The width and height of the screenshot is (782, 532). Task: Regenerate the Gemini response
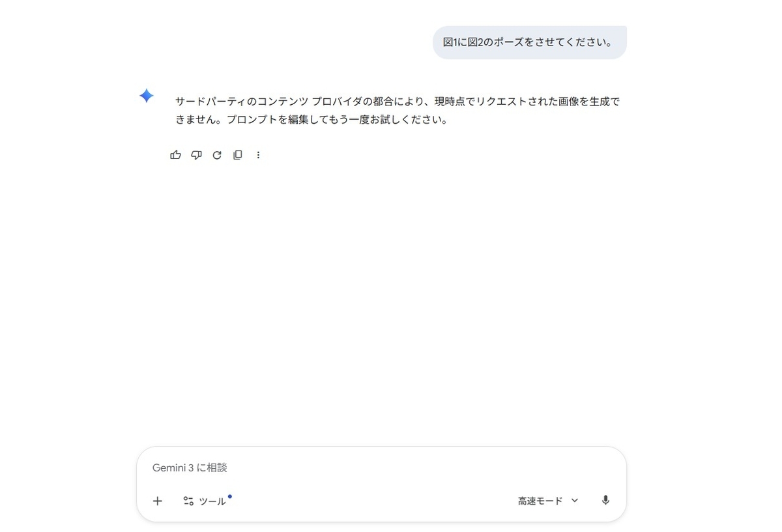tap(217, 155)
